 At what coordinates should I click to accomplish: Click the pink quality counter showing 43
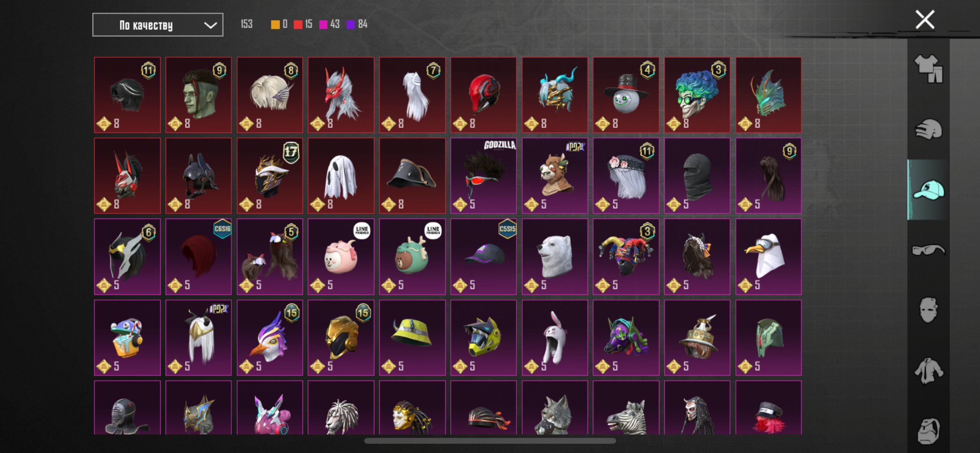click(x=329, y=24)
